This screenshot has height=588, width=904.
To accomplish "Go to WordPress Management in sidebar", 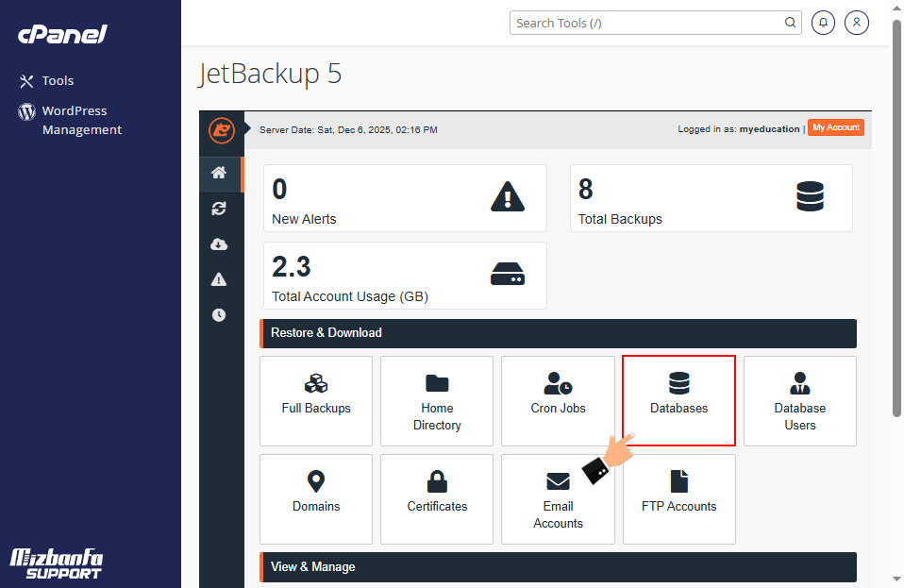I will click(80, 120).
